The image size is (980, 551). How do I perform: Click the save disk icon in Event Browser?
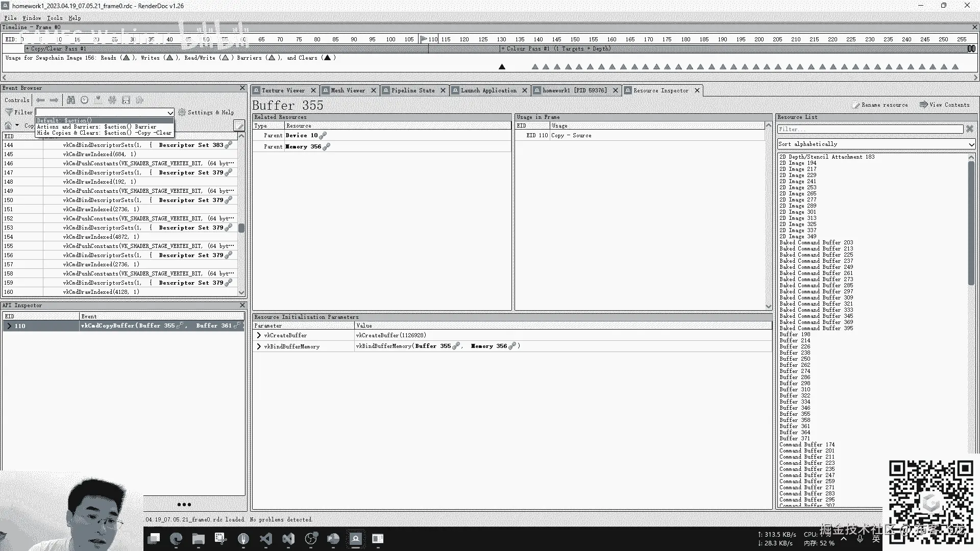click(x=126, y=100)
